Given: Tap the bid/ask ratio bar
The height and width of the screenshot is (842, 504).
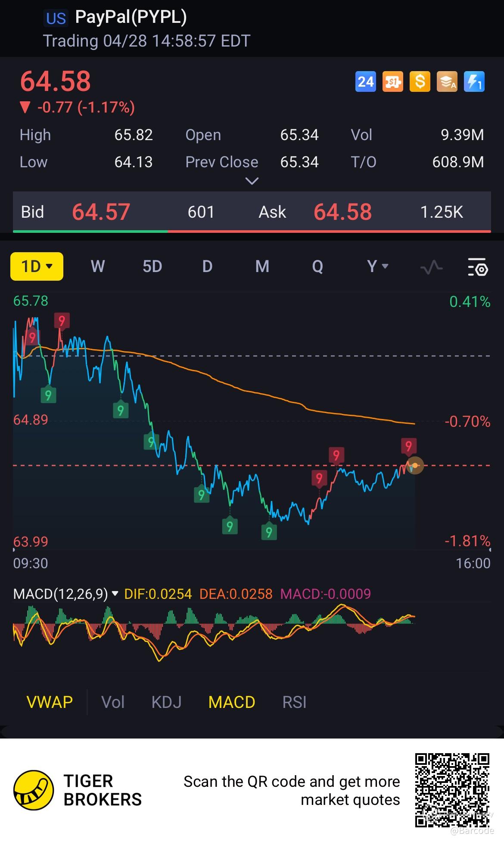Looking at the screenshot, I should (x=252, y=232).
